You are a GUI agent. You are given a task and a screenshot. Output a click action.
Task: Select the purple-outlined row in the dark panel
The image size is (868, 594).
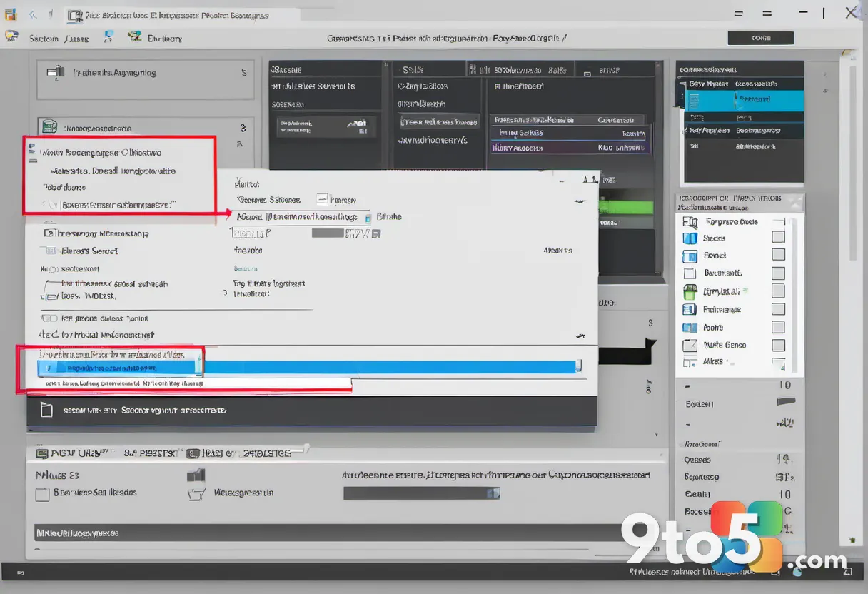(x=570, y=148)
